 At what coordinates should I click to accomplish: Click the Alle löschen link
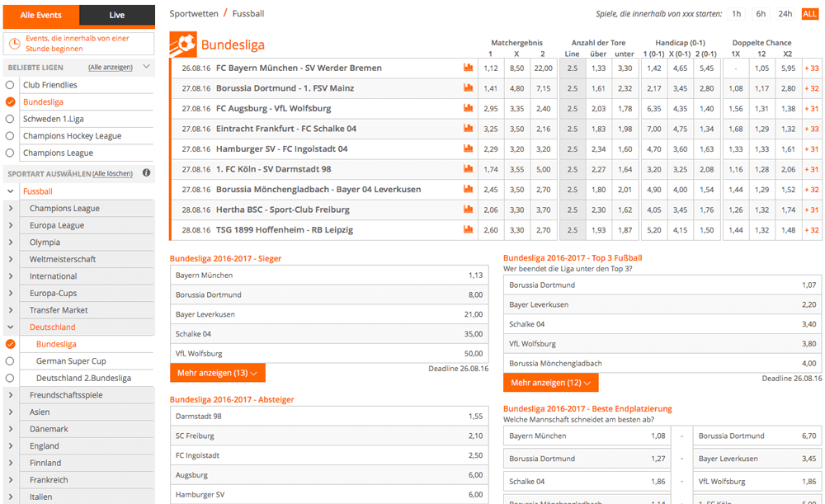pyautogui.click(x=112, y=173)
